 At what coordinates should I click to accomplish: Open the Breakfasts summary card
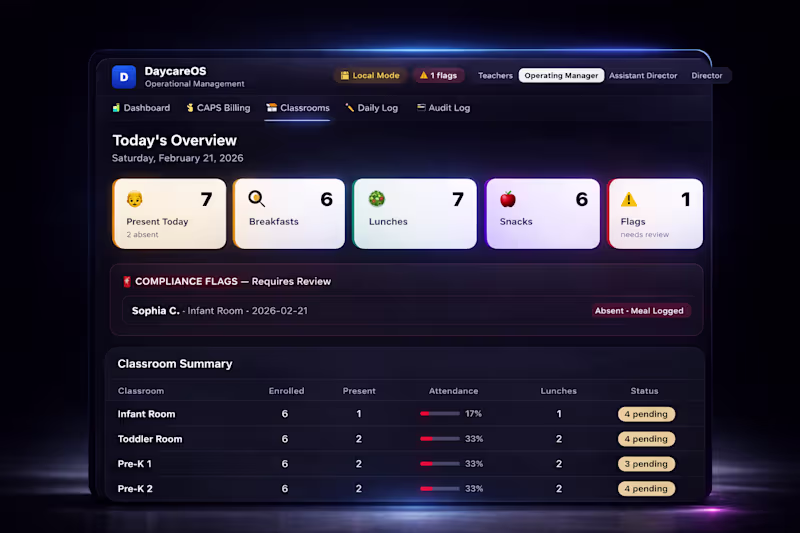pyautogui.click(x=289, y=214)
